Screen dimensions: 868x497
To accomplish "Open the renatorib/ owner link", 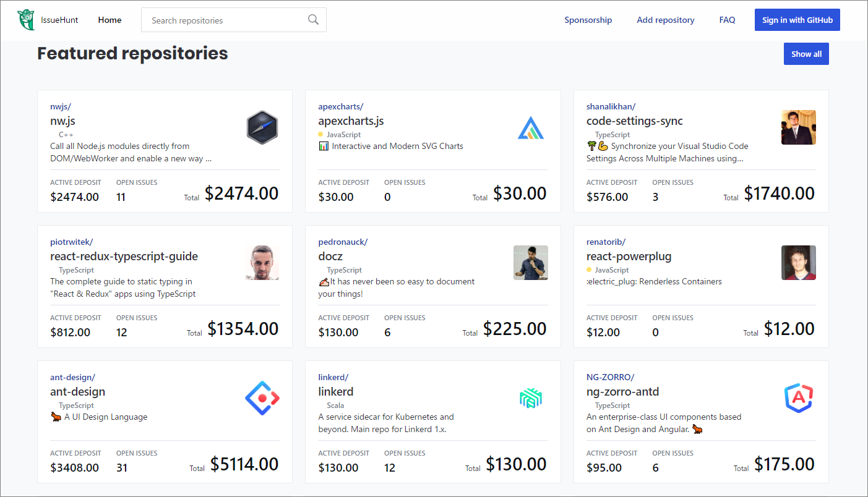I will tap(606, 242).
